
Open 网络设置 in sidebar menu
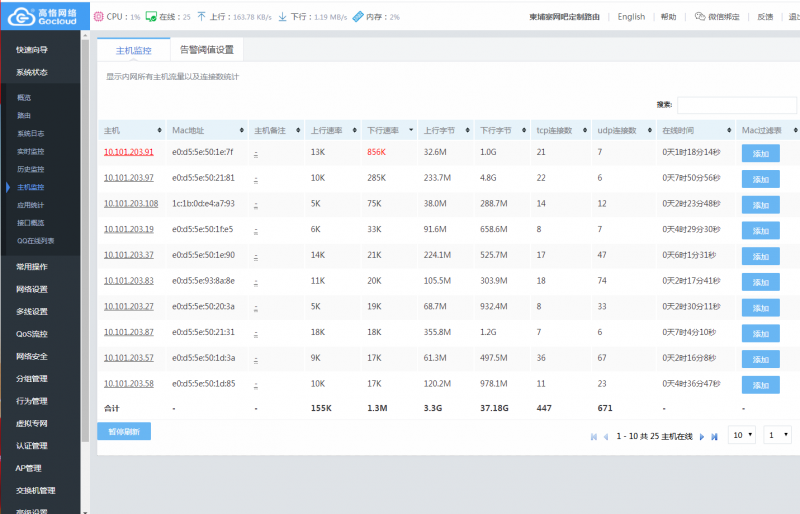click(32, 289)
